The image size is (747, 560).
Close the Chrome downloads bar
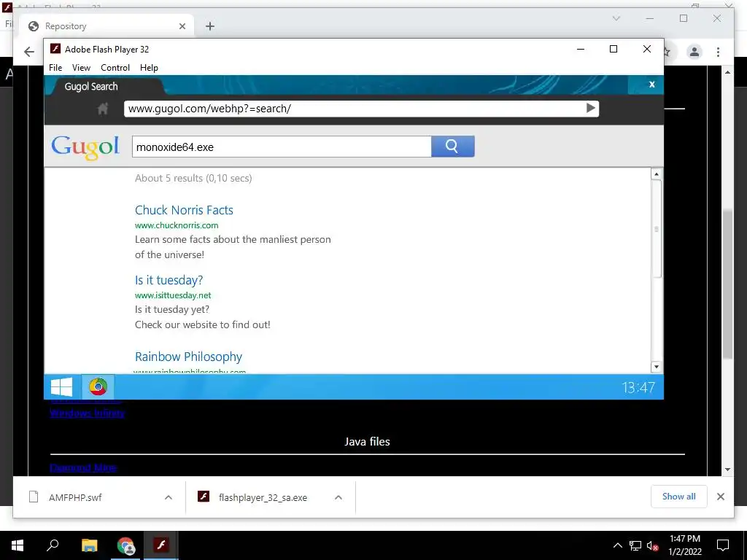click(720, 496)
